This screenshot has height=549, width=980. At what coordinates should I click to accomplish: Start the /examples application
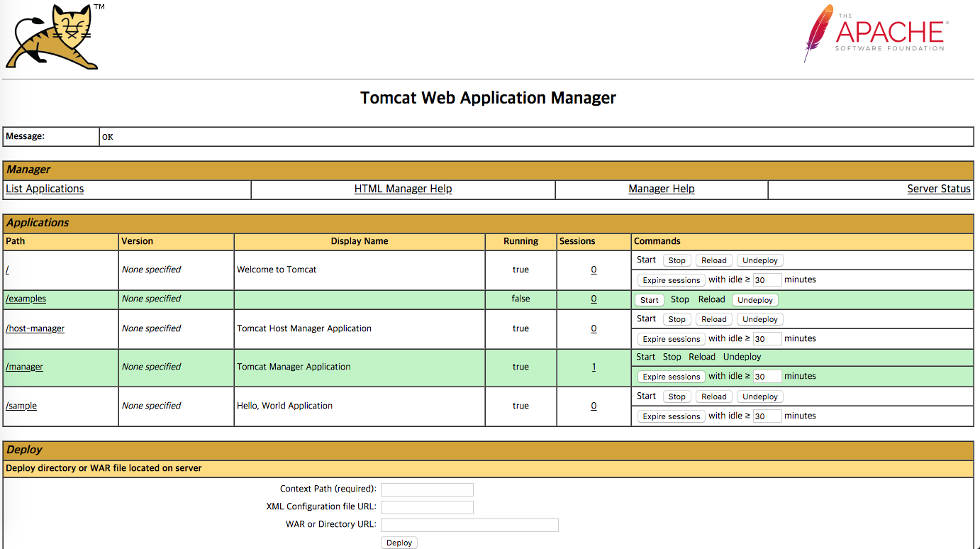[x=650, y=300]
